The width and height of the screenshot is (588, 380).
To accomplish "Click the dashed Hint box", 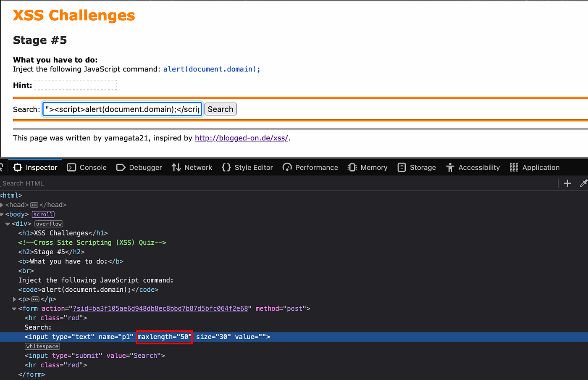I will point(76,85).
